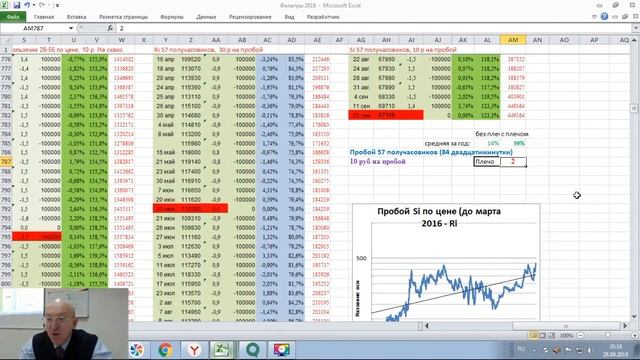Switch to Page Break Preview in status bar
This screenshot has height=360, width=640.
[x=552, y=336]
